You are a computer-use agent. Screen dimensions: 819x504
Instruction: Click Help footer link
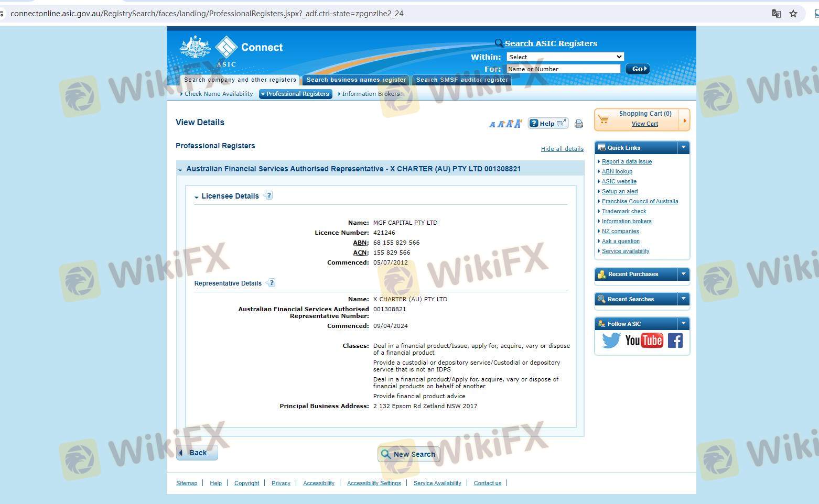[x=215, y=483]
